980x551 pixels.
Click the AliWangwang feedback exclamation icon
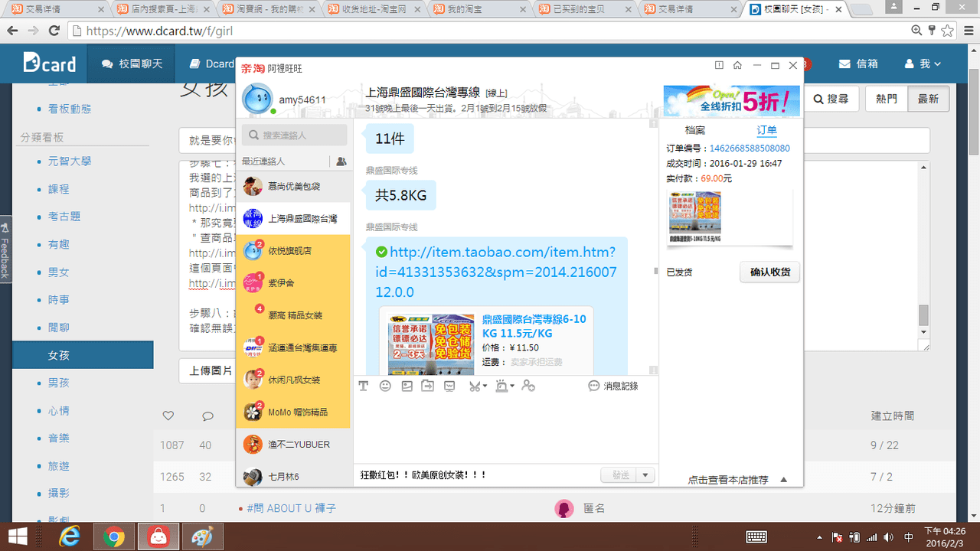point(719,66)
